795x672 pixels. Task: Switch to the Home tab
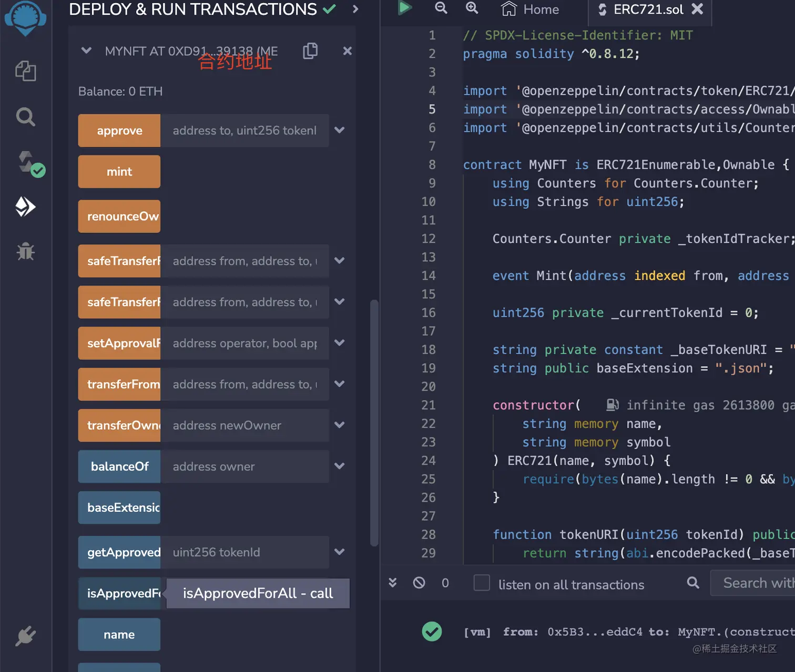[530, 9]
